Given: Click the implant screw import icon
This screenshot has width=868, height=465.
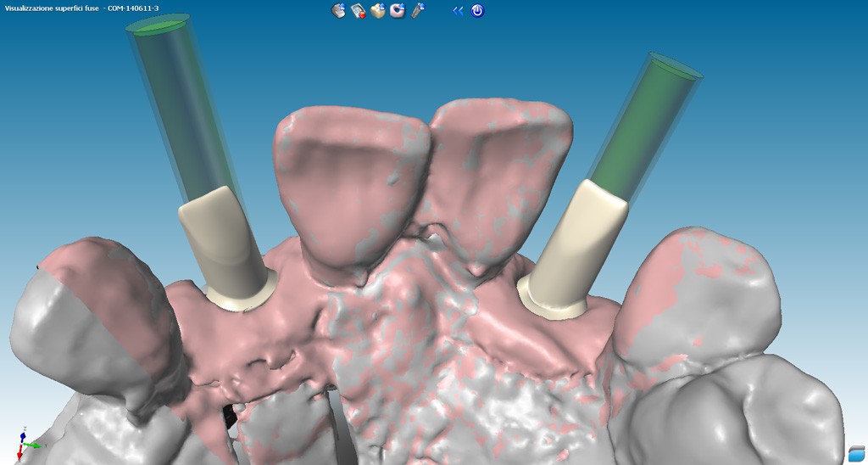Looking at the screenshot, I should coord(417,10).
